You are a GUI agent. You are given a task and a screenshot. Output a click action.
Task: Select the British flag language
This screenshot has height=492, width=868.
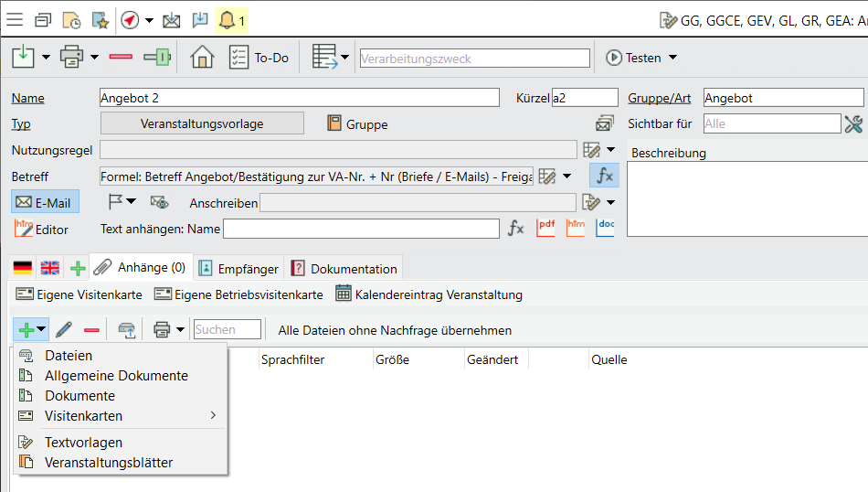tap(50, 268)
